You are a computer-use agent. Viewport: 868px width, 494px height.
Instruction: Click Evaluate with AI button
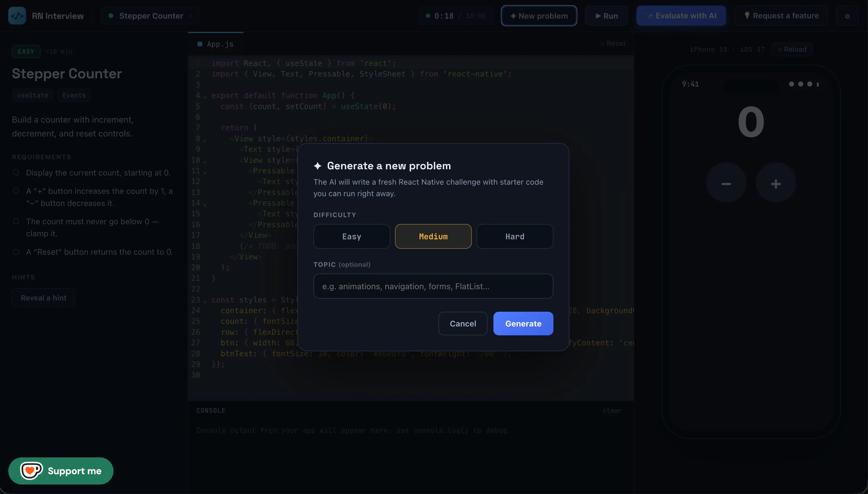[681, 16]
